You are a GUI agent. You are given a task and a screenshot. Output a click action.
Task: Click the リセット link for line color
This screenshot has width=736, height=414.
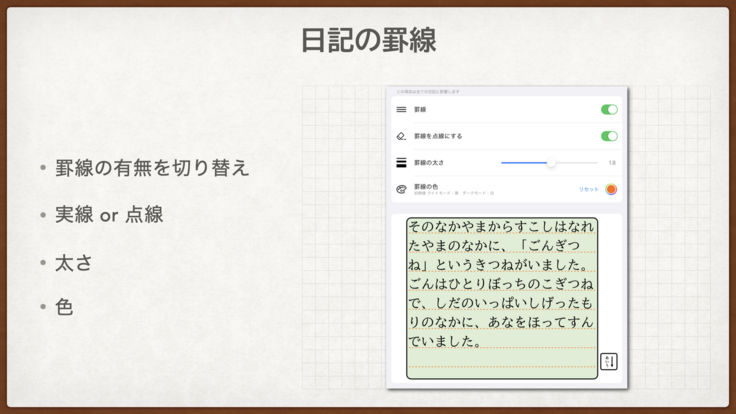[589, 189]
